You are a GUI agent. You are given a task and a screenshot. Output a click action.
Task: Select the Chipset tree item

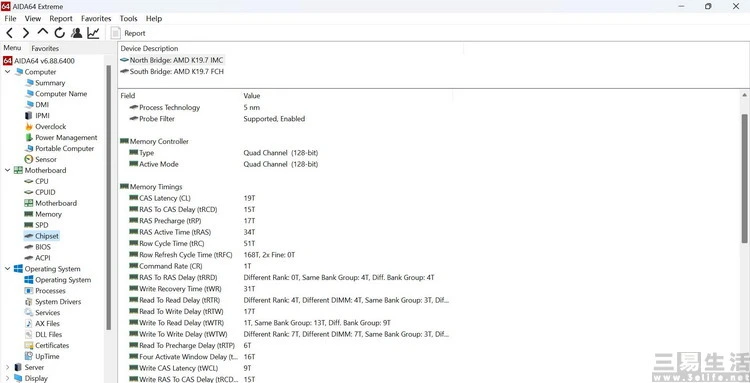coord(41,236)
